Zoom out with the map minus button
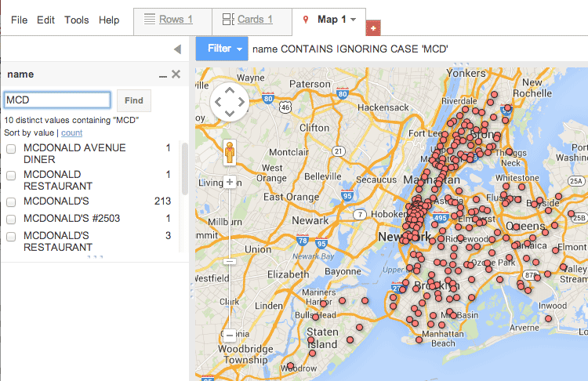 (x=230, y=335)
